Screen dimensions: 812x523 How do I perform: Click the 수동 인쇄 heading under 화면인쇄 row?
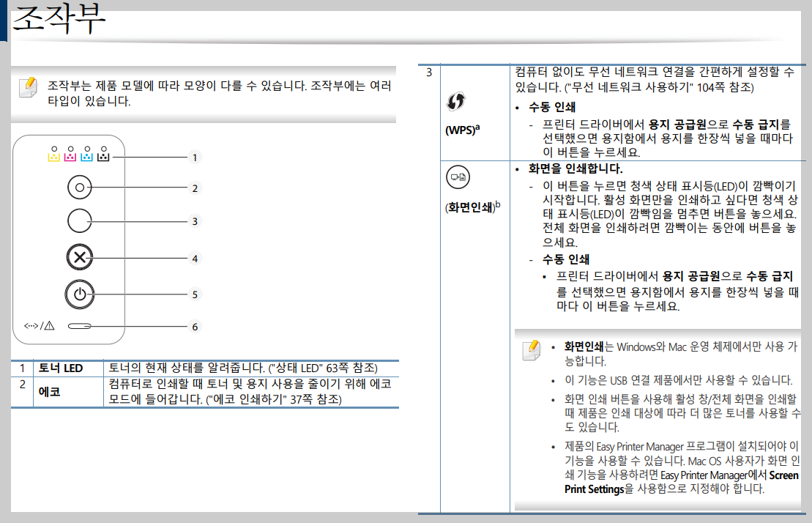click(x=566, y=259)
